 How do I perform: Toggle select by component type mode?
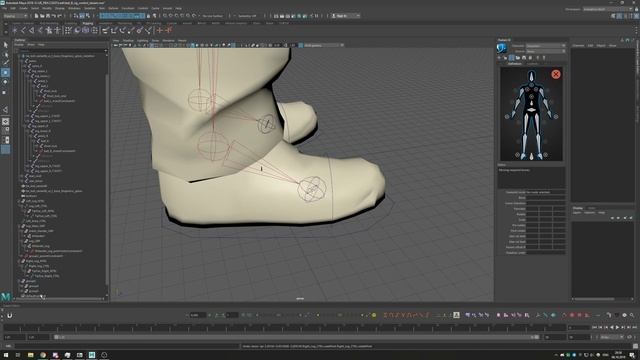point(87,16)
